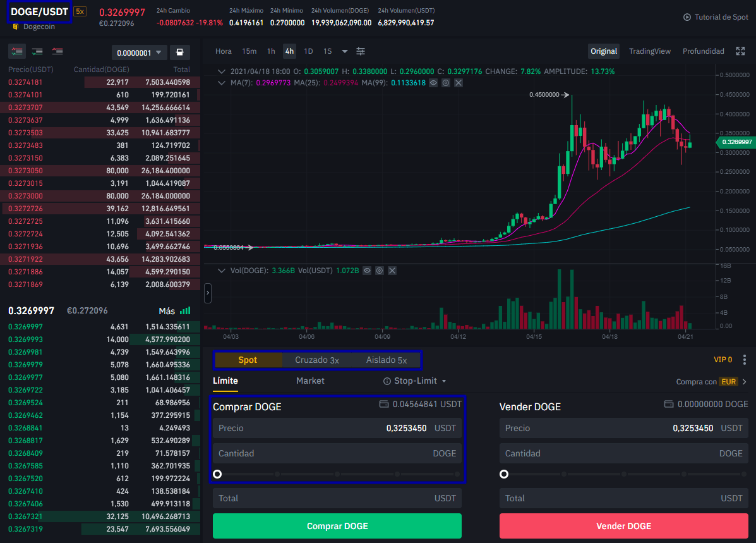Open the Stop-Limit order type dropdown
756x543 pixels.
click(x=415, y=381)
